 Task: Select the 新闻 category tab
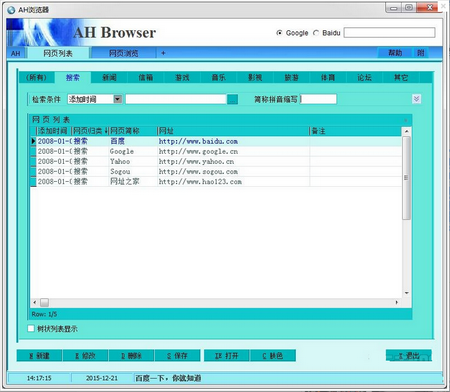click(x=109, y=78)
